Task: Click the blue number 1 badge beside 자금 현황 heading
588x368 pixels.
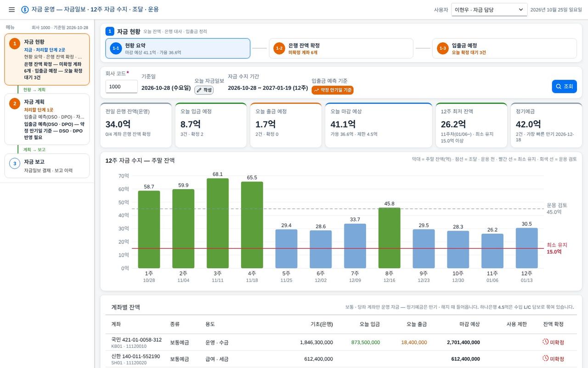Action: 110,31
